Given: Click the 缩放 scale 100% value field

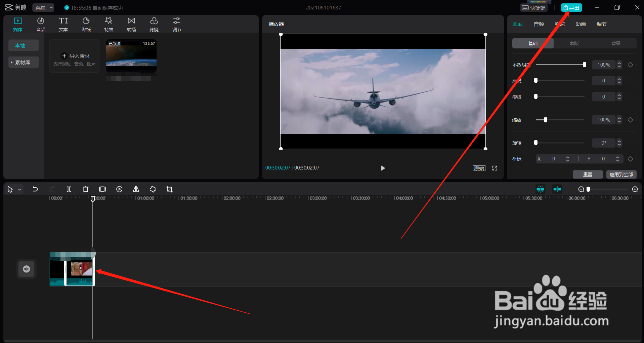Looking at the screenshot, I should pos(604,120).
